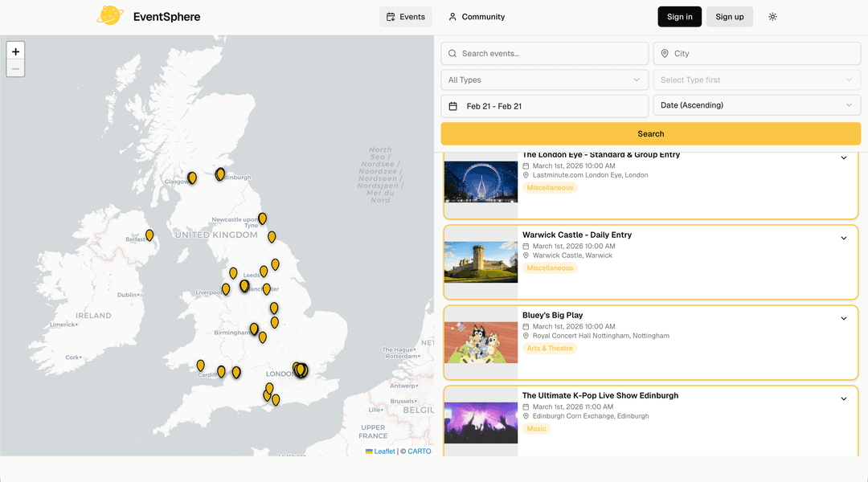Click the EventSphere planet logo icon
Viewport: 868px width, 482px height.
pyautogui.click(x=110, y=15)
